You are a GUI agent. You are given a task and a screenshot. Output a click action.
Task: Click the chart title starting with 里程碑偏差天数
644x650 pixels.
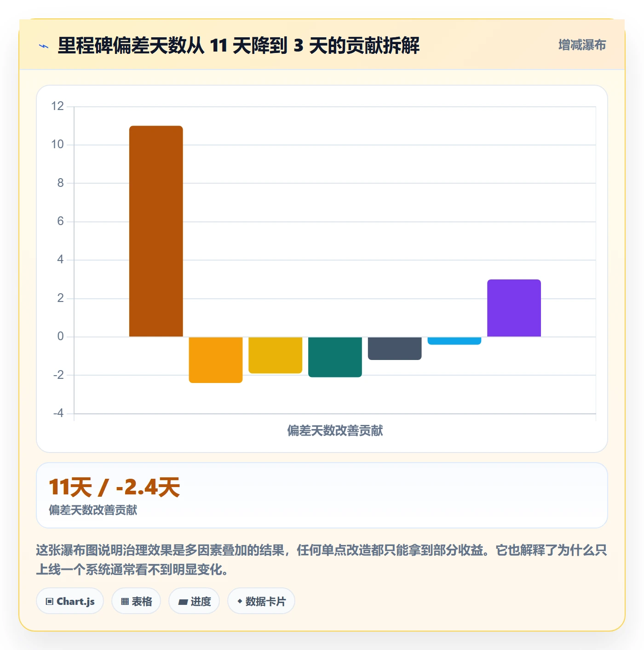tap(238, 46)
